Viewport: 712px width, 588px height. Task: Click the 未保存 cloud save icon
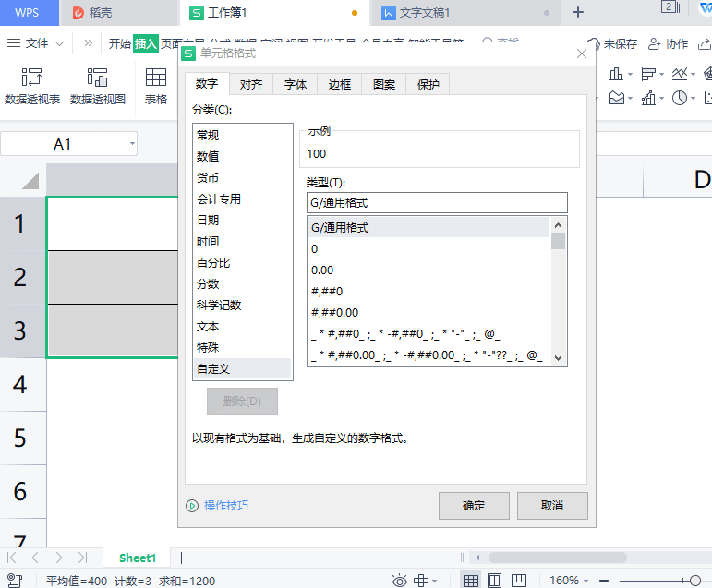(594, 43)
